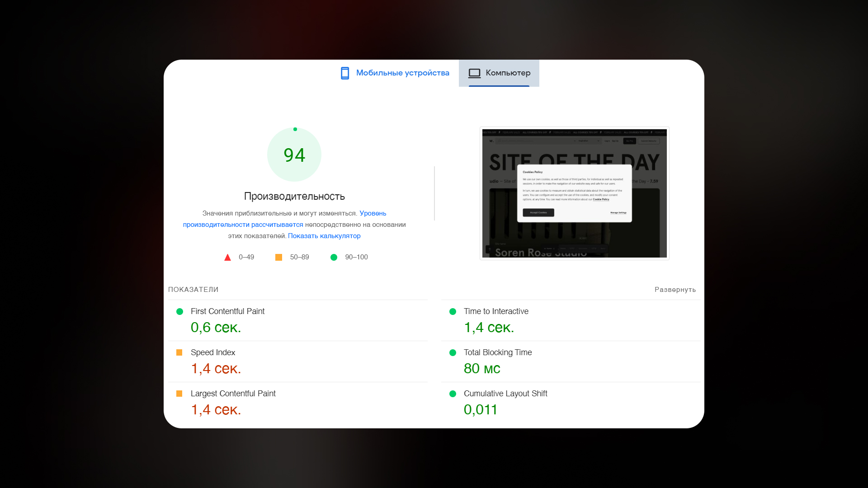
Task: Switch to the Мобильные устройства tab
Action: pos(395,73)
